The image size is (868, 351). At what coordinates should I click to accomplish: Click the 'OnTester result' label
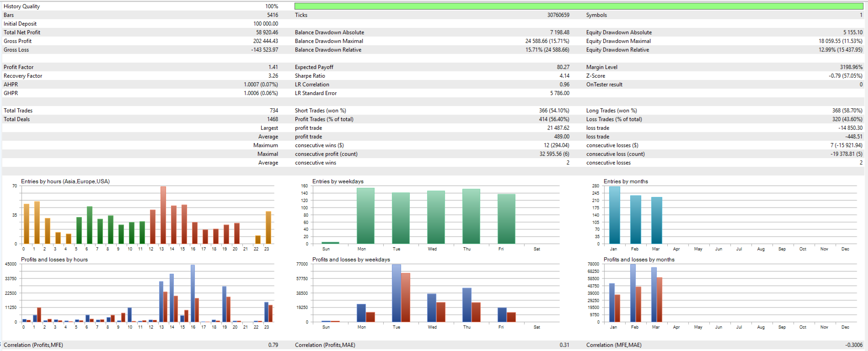click(604, 85)
